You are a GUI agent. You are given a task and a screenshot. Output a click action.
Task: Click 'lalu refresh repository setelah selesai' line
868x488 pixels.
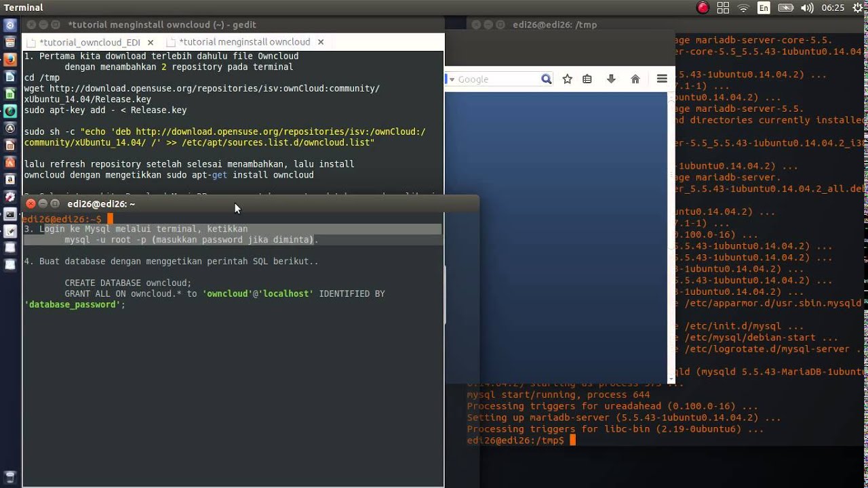[x=189, y=164]
